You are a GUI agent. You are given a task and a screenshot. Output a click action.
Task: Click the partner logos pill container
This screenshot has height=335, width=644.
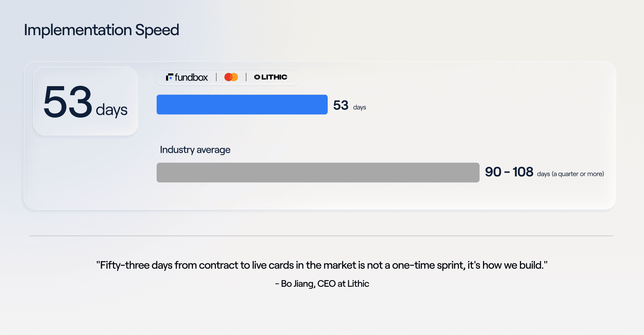click(x=227, y=77)
